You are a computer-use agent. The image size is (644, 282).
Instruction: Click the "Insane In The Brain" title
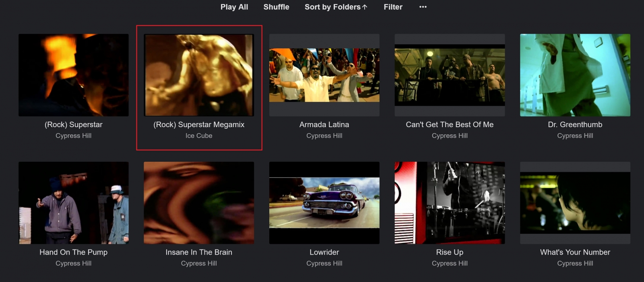[x=199, y=252]
